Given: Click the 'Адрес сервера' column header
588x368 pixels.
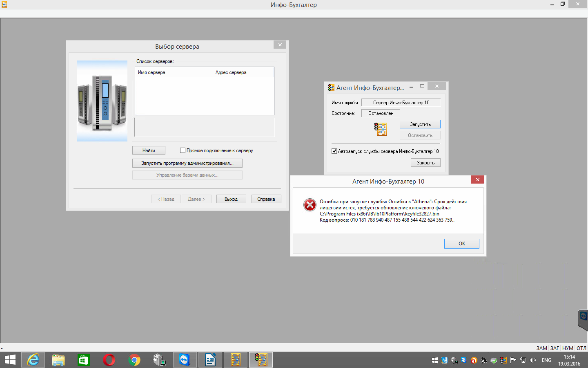Looking at the screenshot, I should (243, 72).
